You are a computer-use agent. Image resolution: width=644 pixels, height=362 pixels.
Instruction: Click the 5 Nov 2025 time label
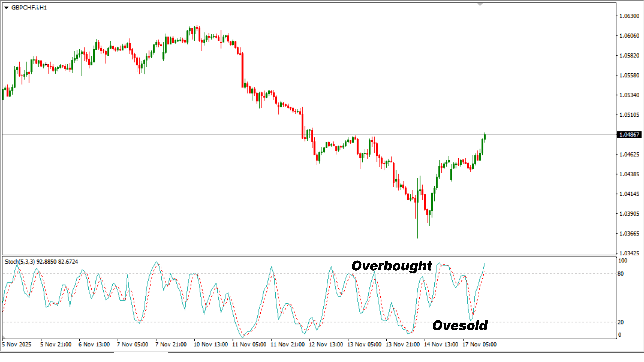[17, 344]
